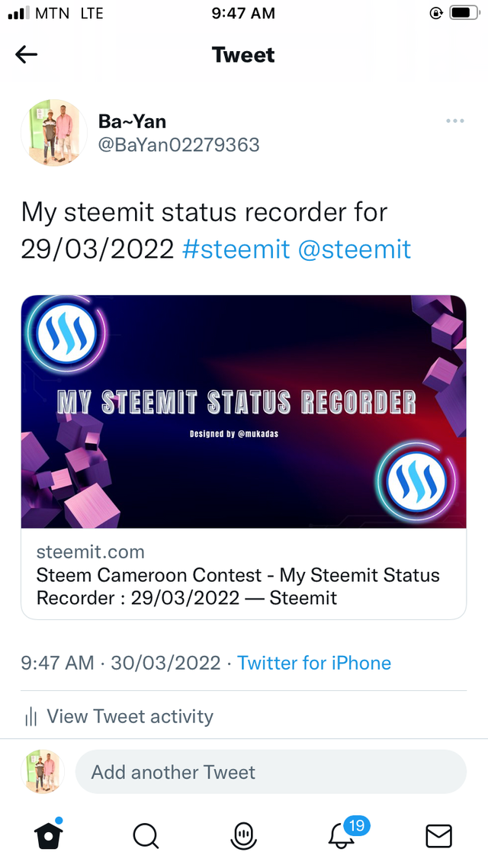Screen dimensions: 488x868
Task: Tap the Twitter for iPhone source link
Action: (314, 663)
